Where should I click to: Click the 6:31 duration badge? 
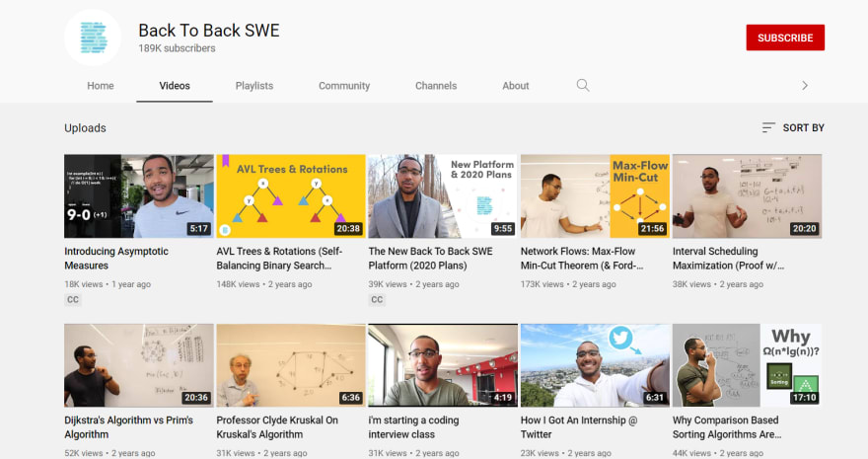pos(655,398)
